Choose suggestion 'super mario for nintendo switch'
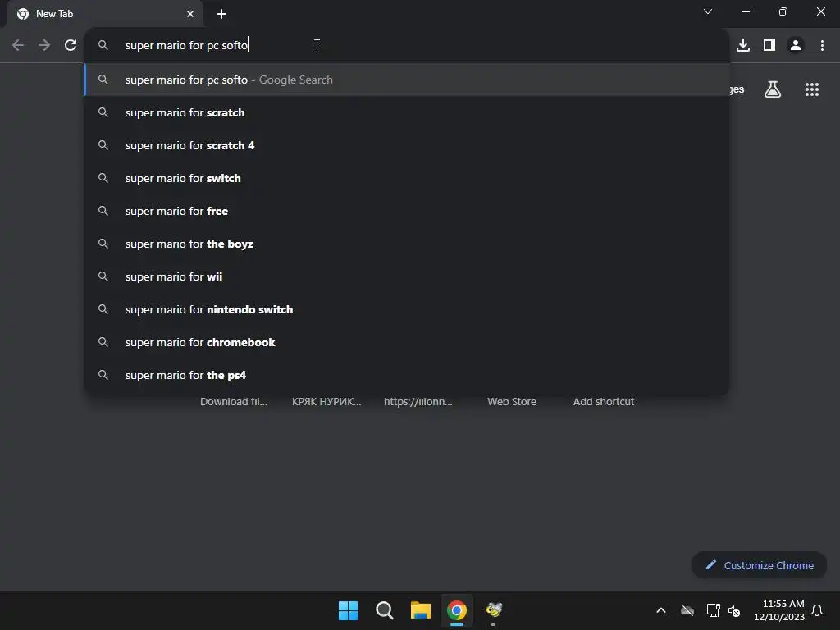The image size is (840, 630). pos(406,309)
